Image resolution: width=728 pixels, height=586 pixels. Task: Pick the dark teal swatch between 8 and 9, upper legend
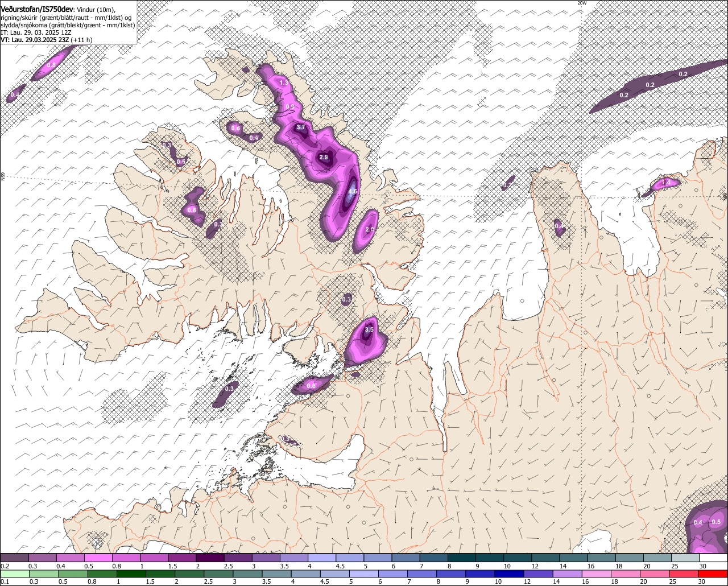tap(461, 558)
